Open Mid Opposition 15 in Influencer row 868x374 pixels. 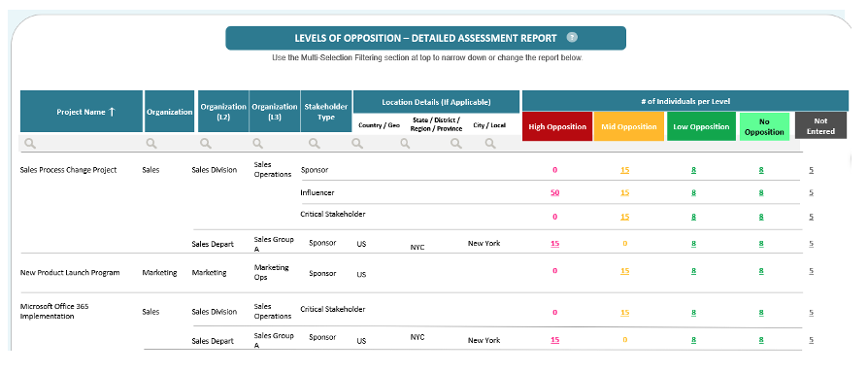(625, 192)
